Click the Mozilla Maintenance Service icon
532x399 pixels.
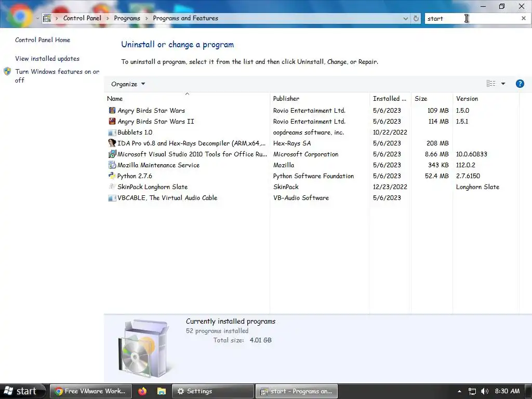(x=112, y=165)
